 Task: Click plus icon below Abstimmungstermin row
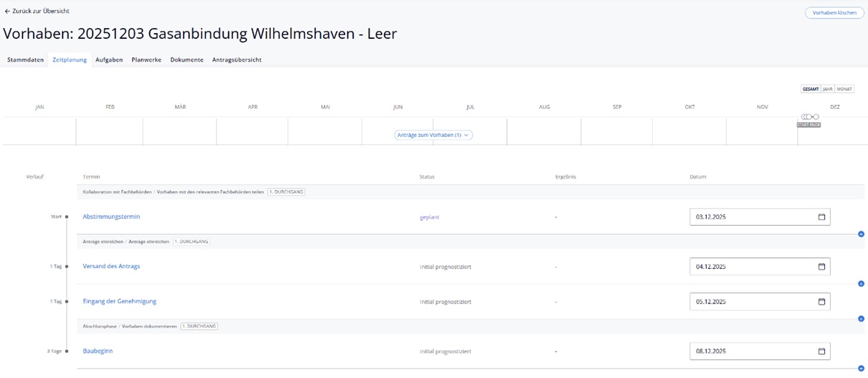[x=861, y=235]
